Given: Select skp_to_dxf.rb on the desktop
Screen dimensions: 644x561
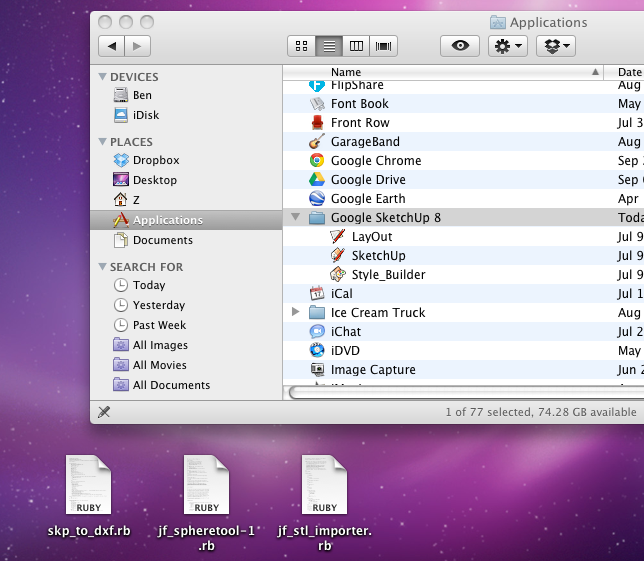Looking at the screenshot, I should (89, 497).
